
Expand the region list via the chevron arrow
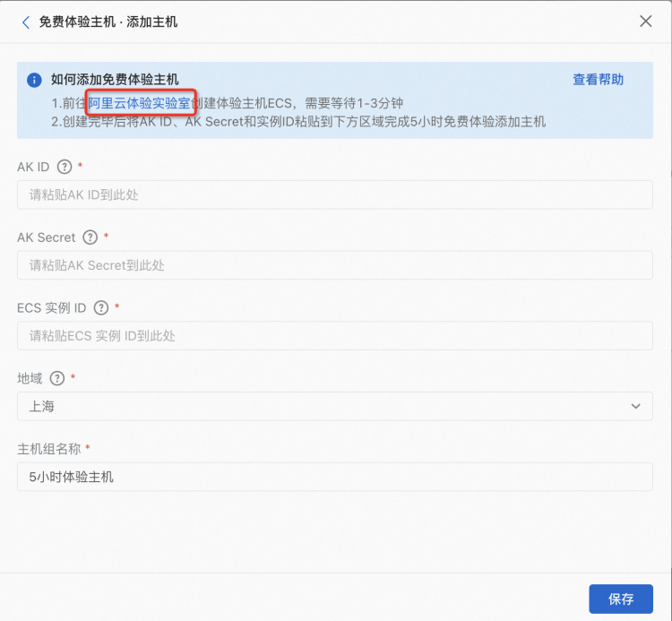click(635, 406)
